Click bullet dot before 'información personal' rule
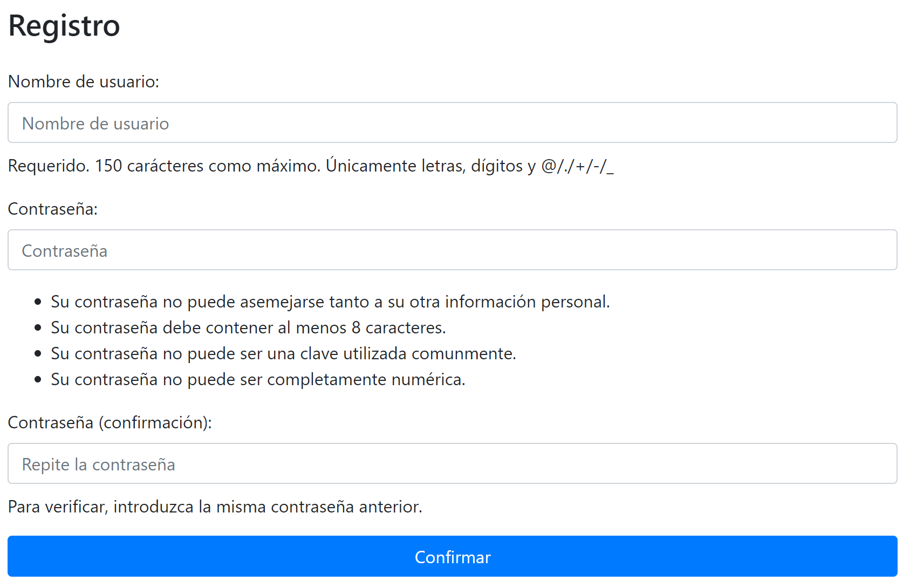 tap(38, 302)
